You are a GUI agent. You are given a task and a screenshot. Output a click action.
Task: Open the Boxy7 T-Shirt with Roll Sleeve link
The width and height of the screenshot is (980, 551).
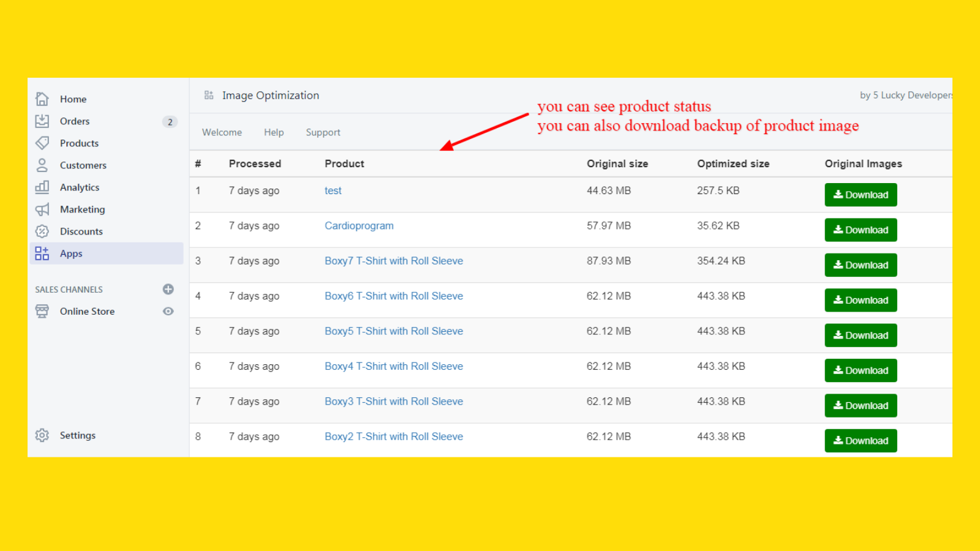point(393,260)
